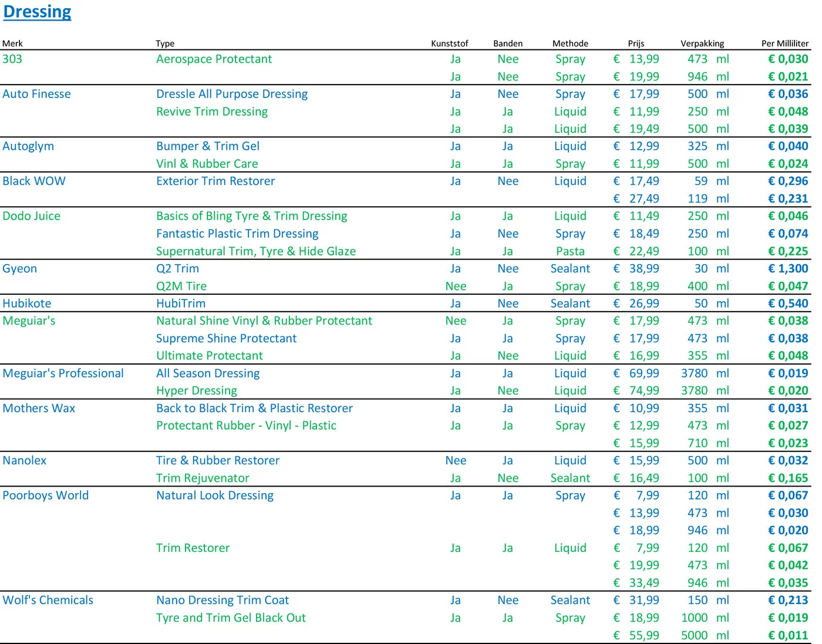The image size is (822, 644).
Task: Select the HubiTrim product
Action: pyautogui.click(x=181, y=304)
